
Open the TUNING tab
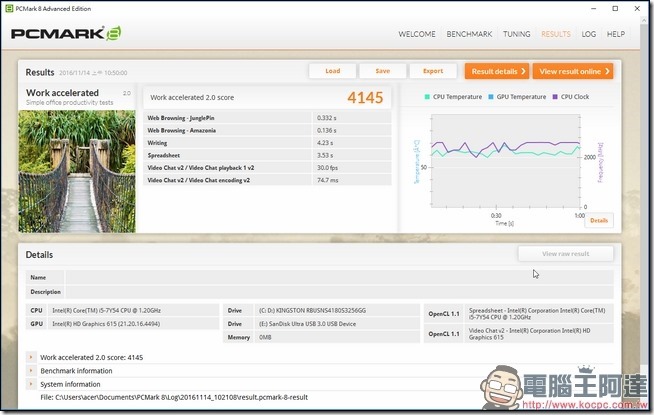[x=516, y=34]
